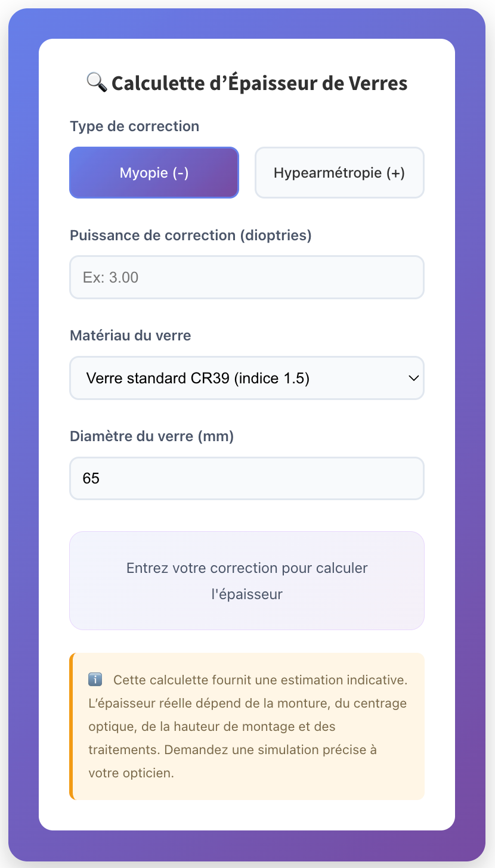Viewport: 495px width, 868px height.
Task: Open the Verre standard CR39 dropdown menu
Action: 246,377
